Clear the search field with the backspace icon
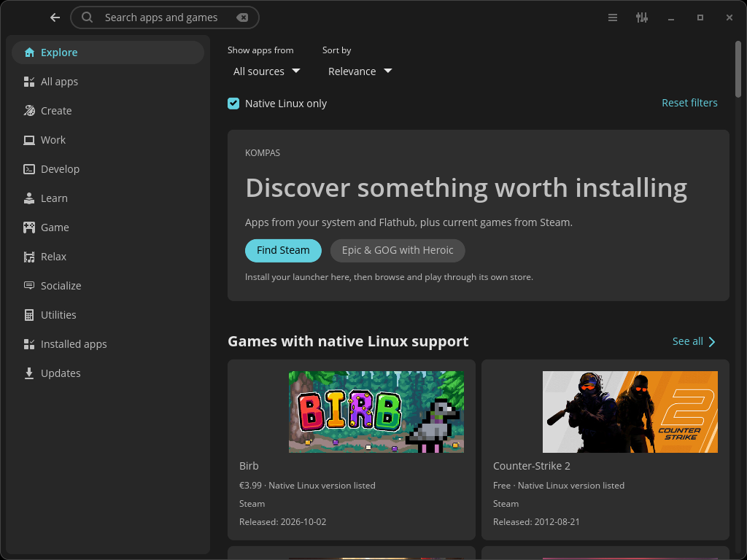Image resolution: width=747 pixels, height=560 pixels. click(x=242, y=17)
